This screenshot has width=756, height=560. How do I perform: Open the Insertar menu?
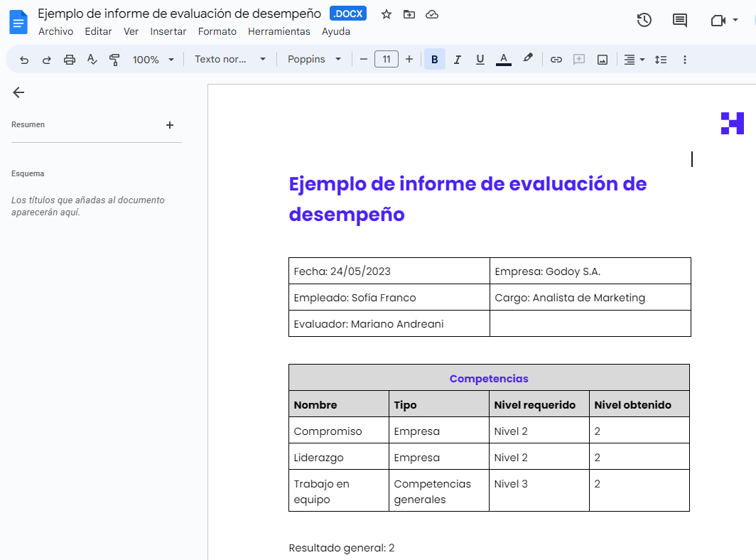tap(168, 31)
